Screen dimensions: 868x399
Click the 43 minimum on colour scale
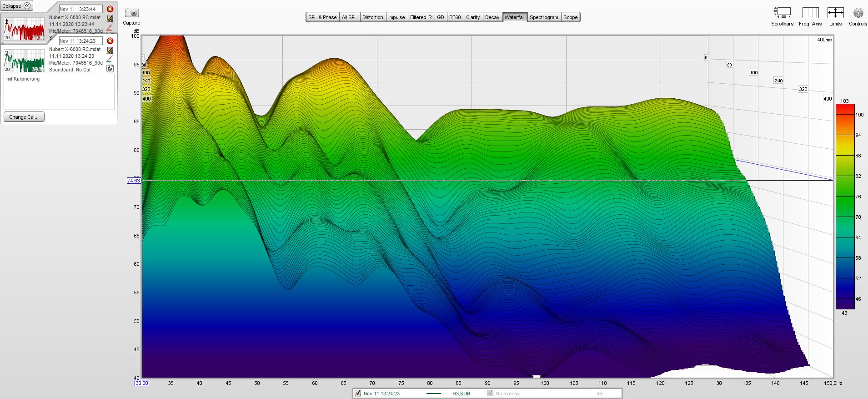pyautogui.click(x=844, y=313)
